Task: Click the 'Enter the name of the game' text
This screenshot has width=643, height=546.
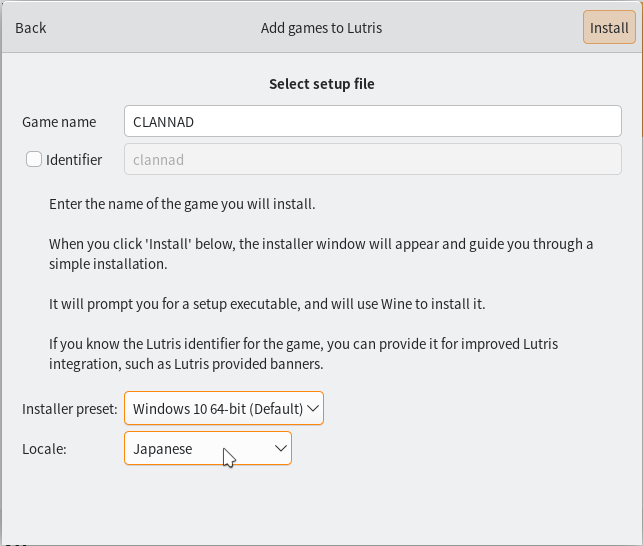Action: [182, 204]
